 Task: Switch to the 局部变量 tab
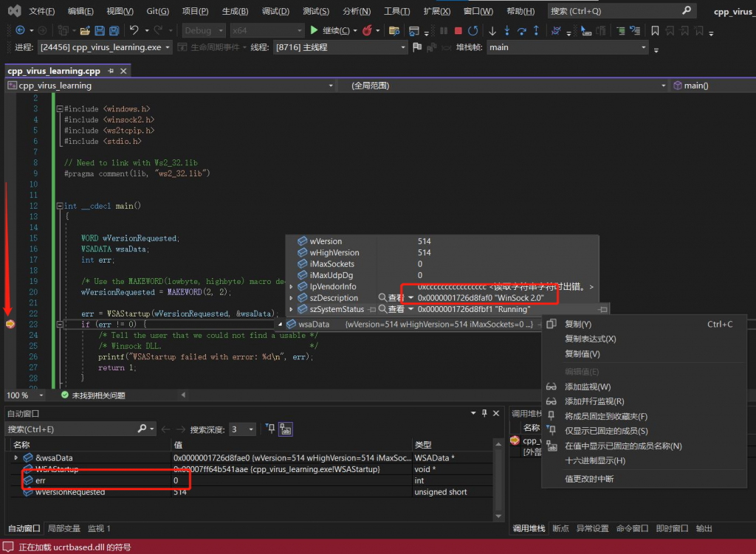[x=64, y=528]
